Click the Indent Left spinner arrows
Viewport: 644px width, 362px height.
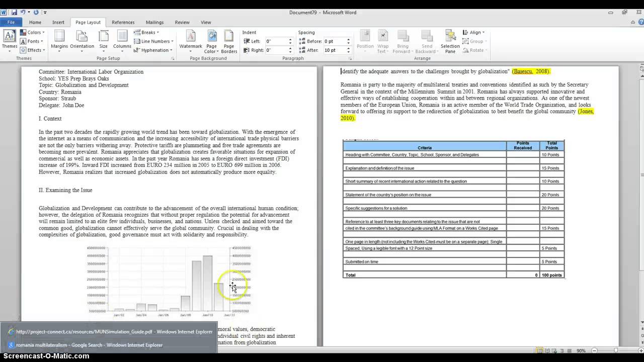coord(290,41)
